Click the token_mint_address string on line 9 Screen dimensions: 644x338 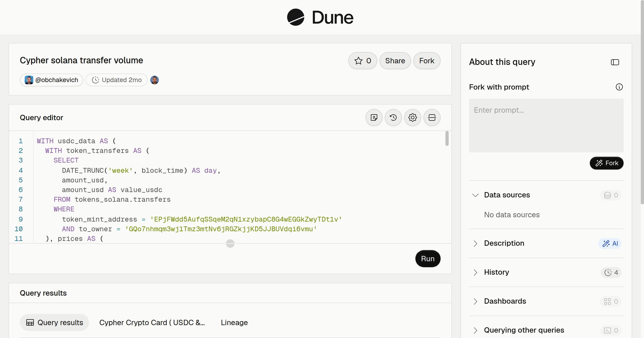pyautogui.click(x=246, y=219)
